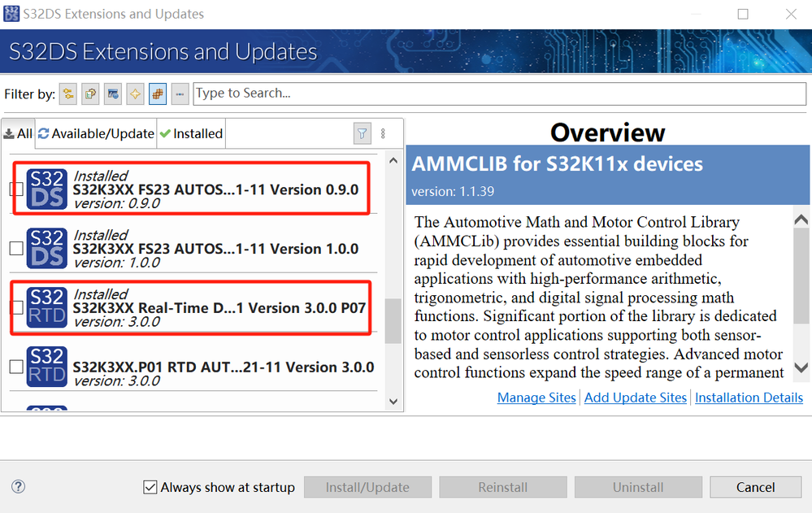Open the Manage Sites link
The image size is (812, 513).
pos(536,398)
